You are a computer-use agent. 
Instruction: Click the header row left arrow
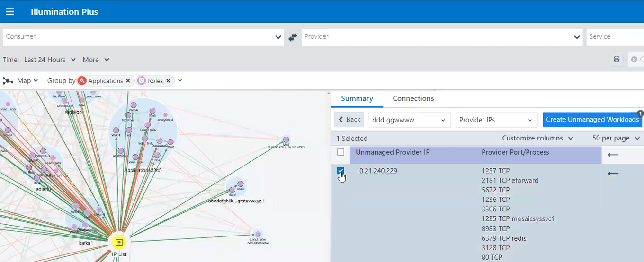point(613,155)
